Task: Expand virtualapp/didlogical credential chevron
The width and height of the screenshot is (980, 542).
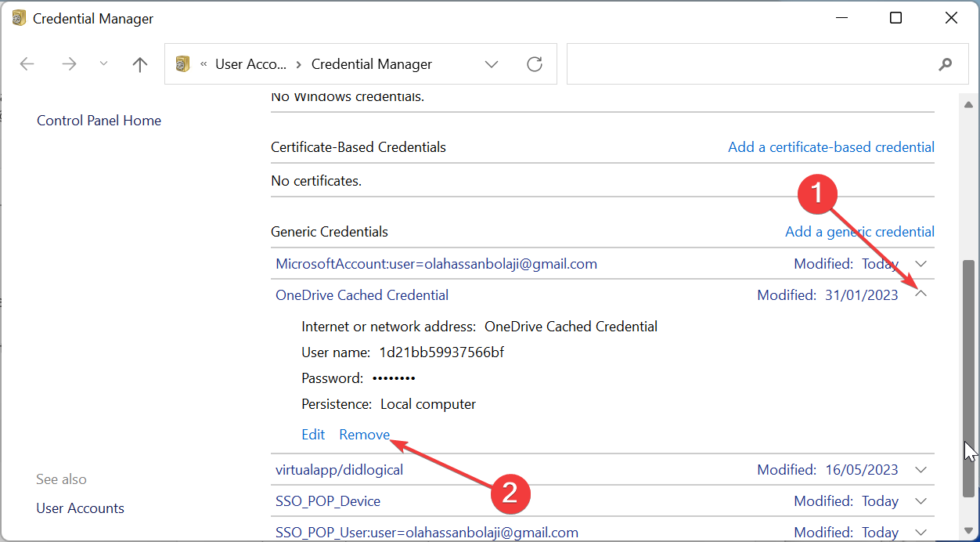Action: pos(921,470)
